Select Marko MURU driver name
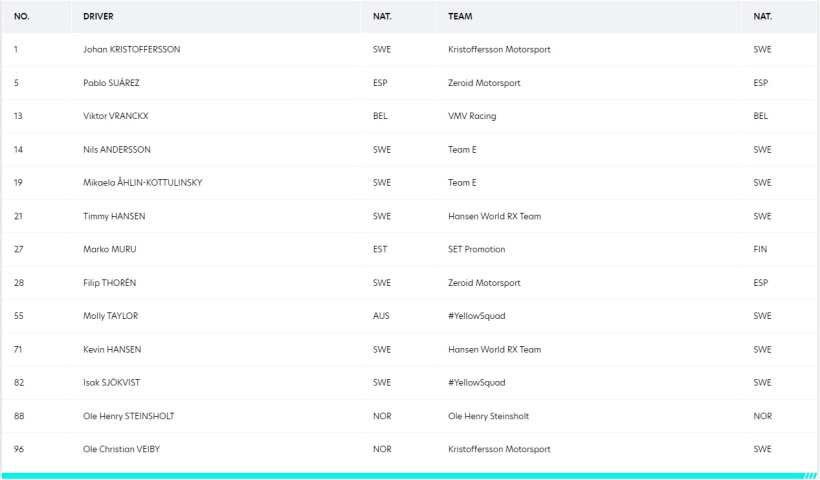 (110, 249)
